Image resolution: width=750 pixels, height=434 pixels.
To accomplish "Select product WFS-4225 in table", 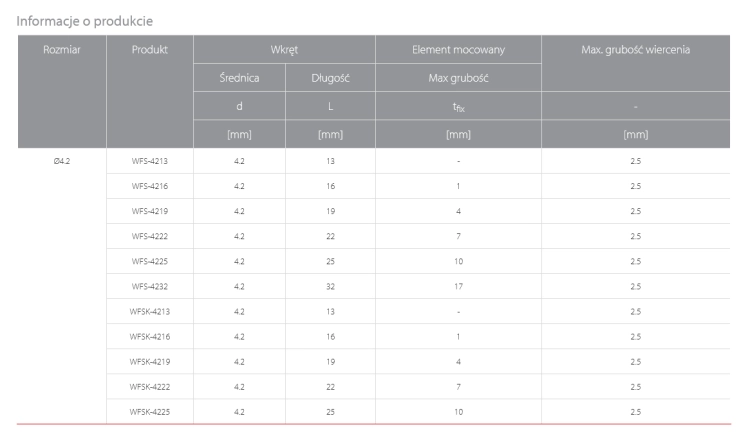I will (x=150, y=261).
